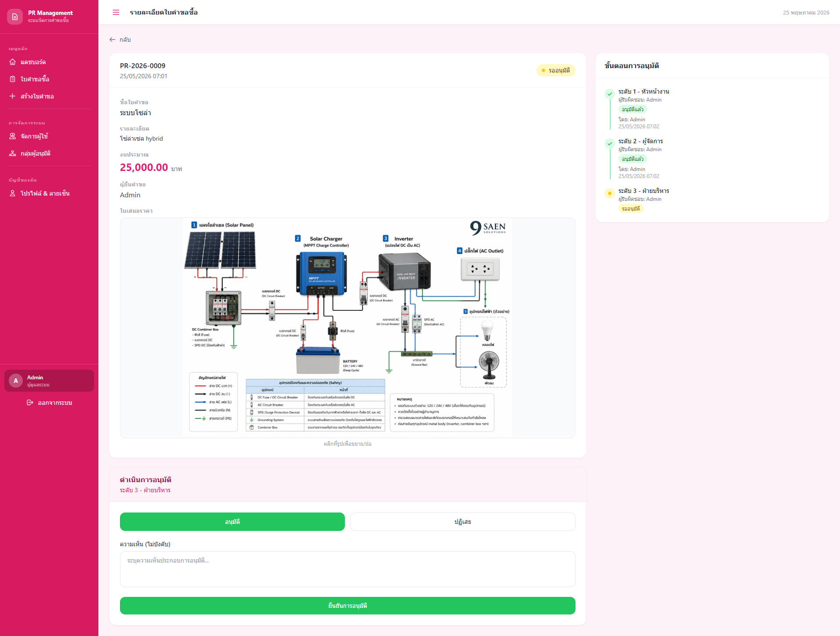Open โปรไฟล์ & ลายเซ็น person icon

click(x=13, y=193)
